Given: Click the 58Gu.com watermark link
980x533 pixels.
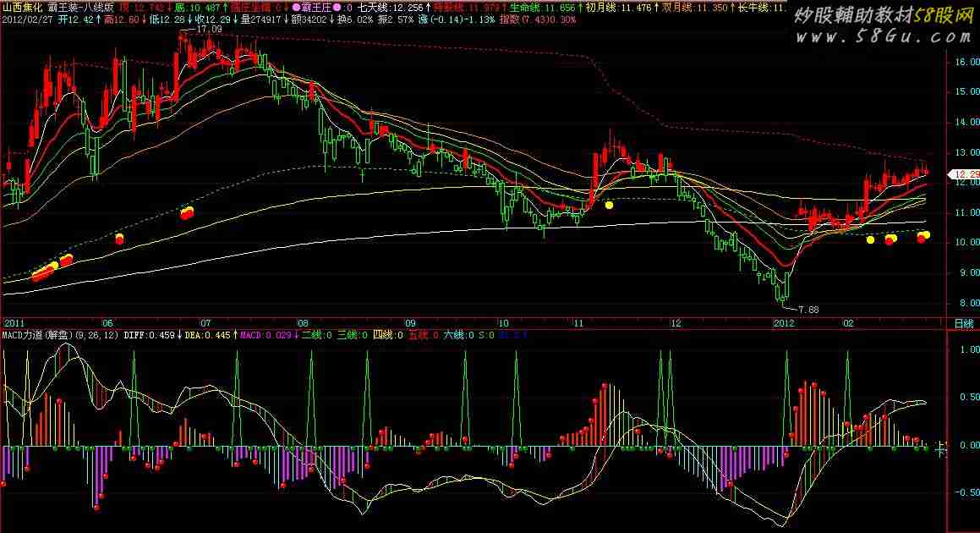Looking at the screenshot, I should coord(883,36).
